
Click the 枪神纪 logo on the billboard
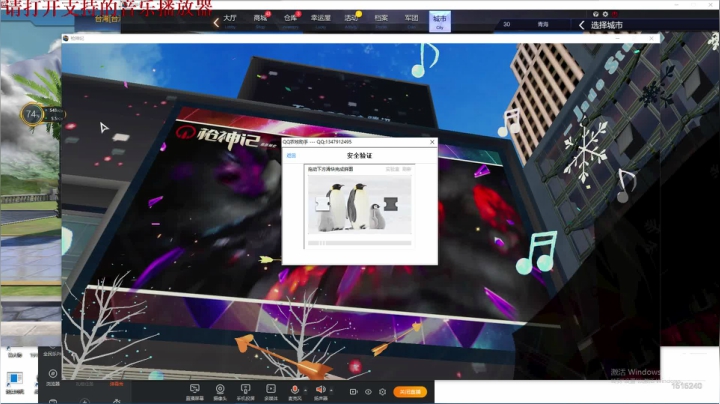(225, 137)
